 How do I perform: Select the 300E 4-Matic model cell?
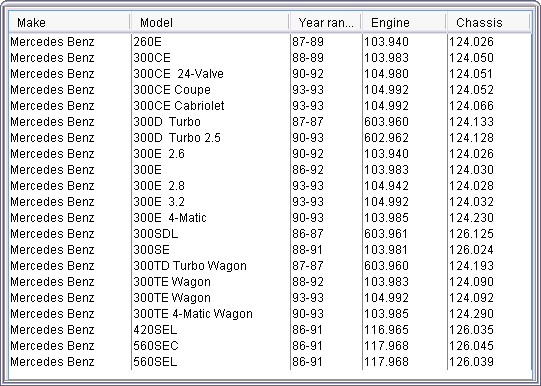[211, 218]
